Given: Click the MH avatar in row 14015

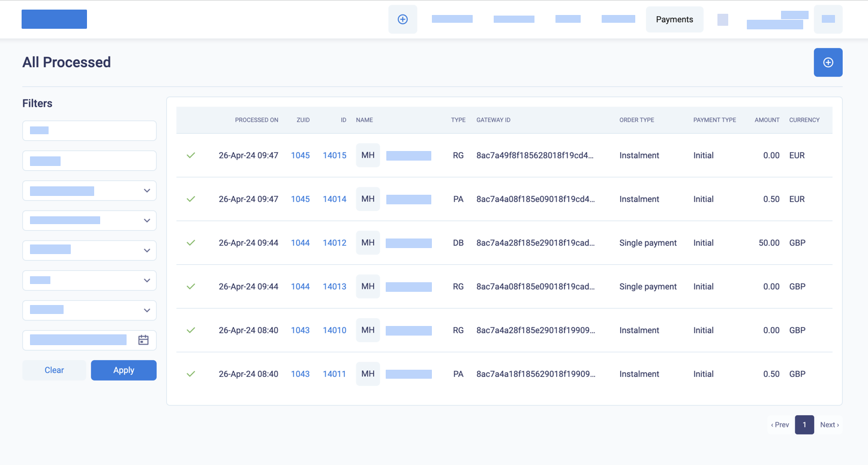Looking at the screenshot, I should (x=368, y=155).
